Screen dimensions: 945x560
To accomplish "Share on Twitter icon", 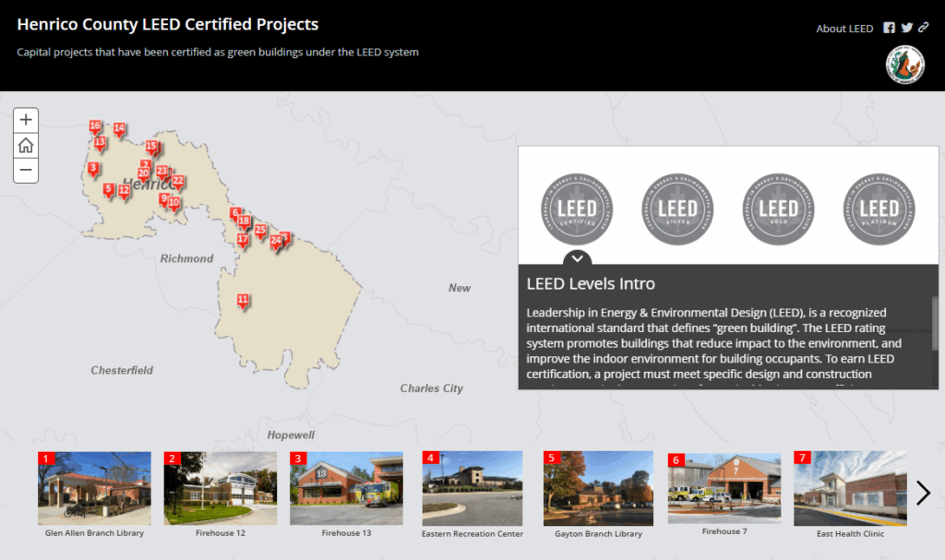I will (906, 29).
